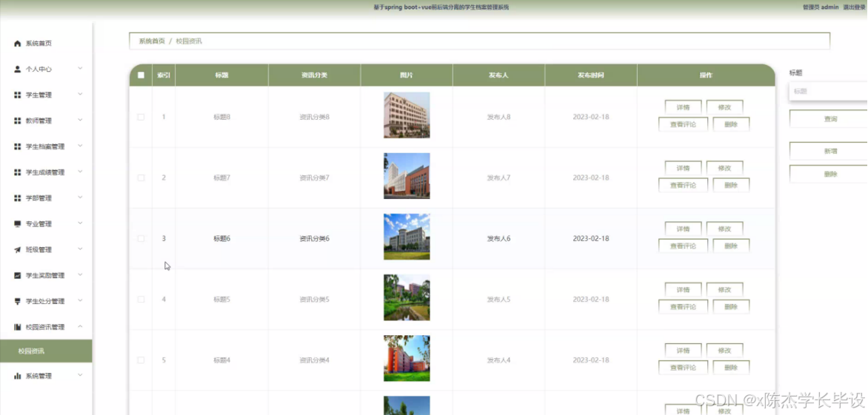
Task: Check the checkbox for row 标题6
Action: click(x=141, y=239)
